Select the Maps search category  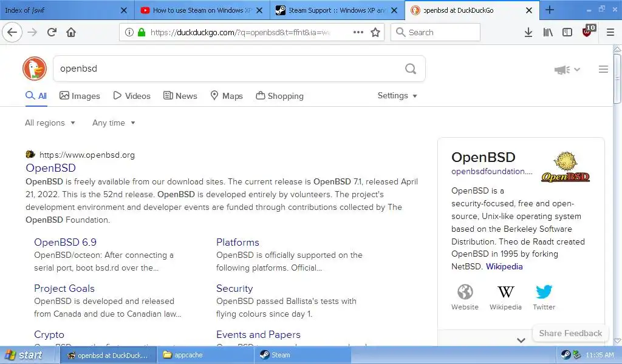[x=227, y=96]
